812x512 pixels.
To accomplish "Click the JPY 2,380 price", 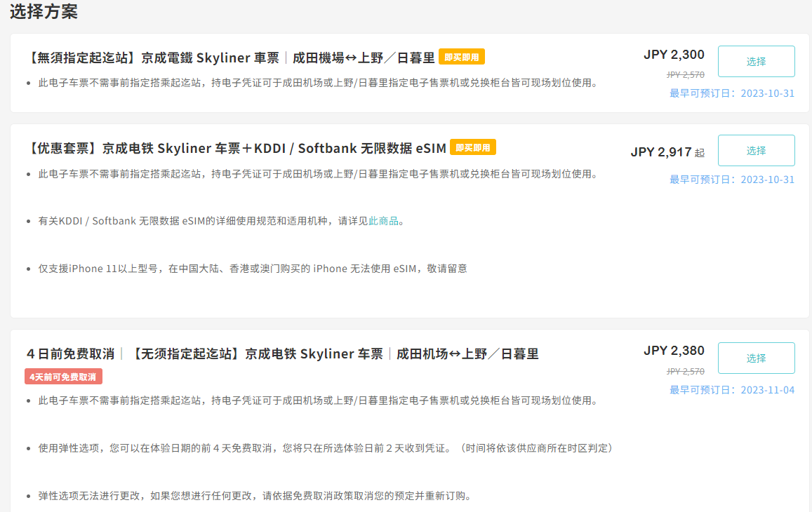I will pos(674,351).
